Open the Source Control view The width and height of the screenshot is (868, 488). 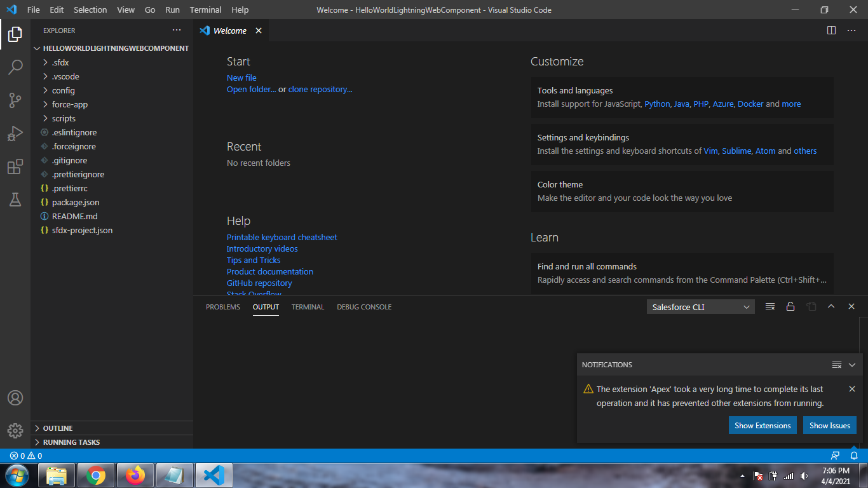coord(15,100)
